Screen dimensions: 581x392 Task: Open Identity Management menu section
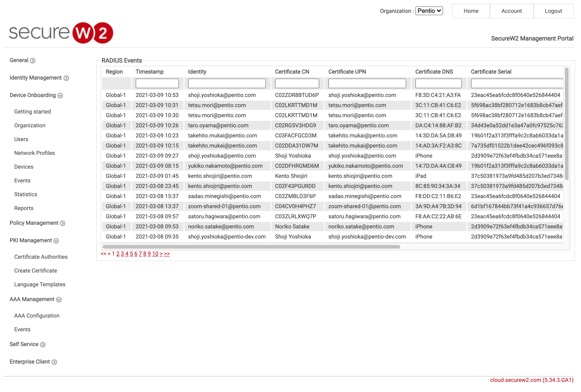coord(35,78)
